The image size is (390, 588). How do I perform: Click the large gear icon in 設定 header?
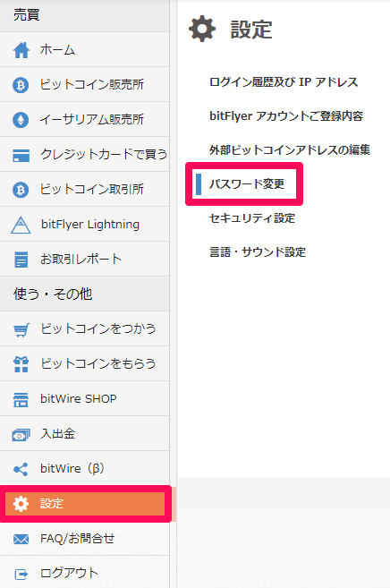[x=202, y=29]
